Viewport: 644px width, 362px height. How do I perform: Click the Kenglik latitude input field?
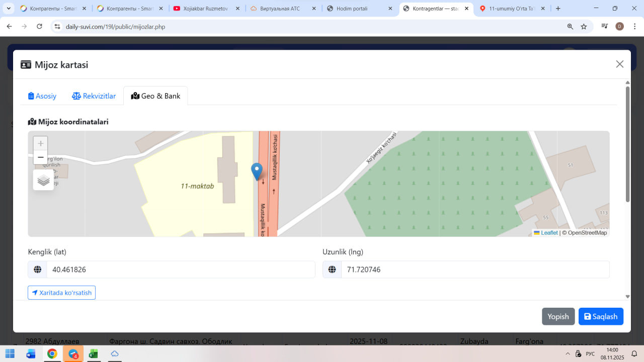click(180, 269)
